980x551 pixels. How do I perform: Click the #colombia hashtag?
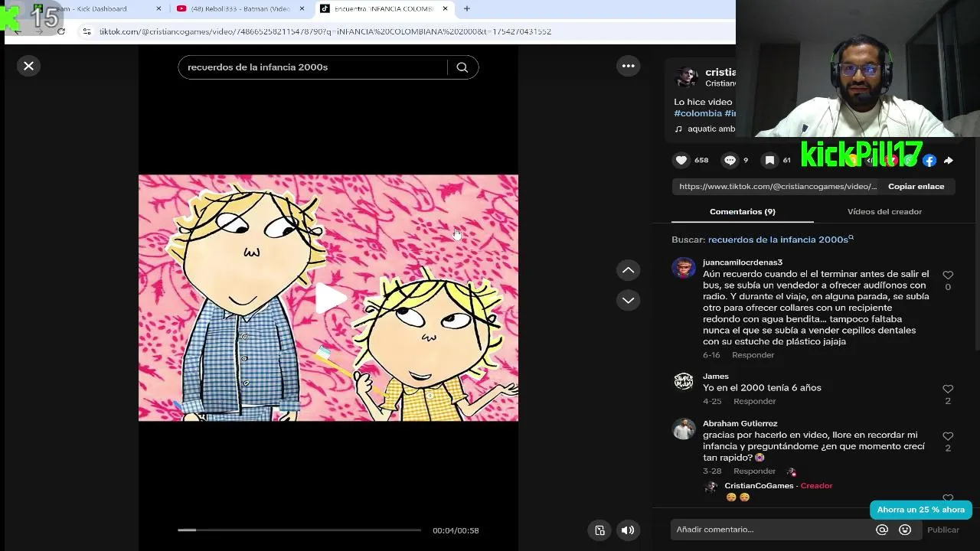point(697,113)
